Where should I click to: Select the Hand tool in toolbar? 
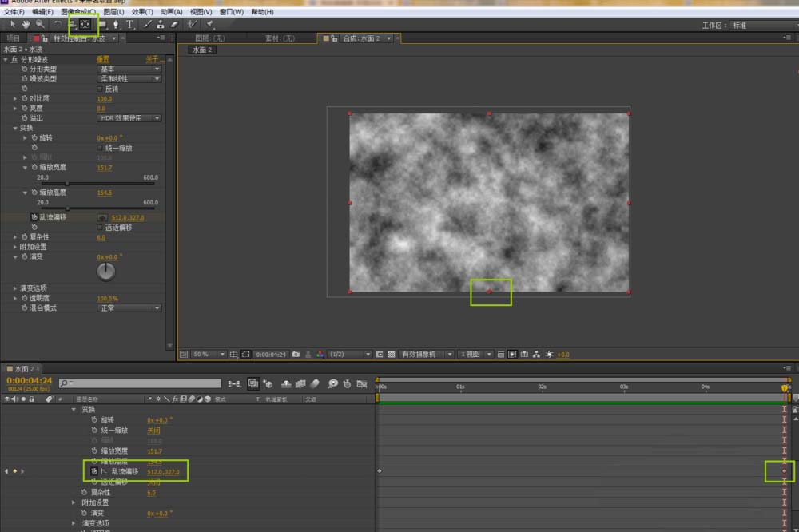click(x=26, y=25)
